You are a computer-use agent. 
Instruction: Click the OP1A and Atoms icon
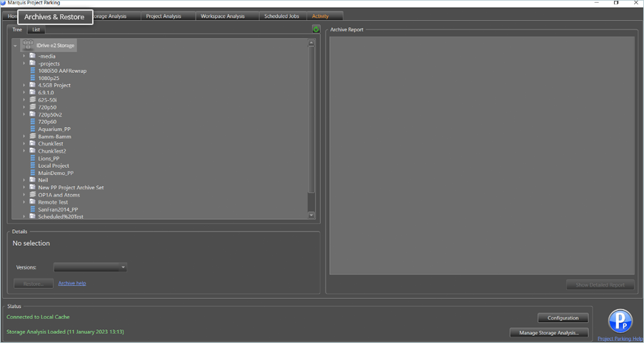[33, 195]
